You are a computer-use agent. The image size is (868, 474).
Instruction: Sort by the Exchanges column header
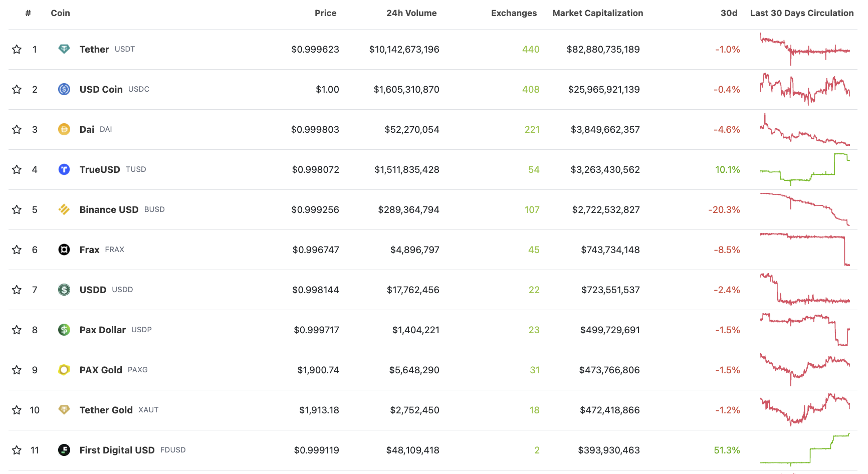click(514, 13)
